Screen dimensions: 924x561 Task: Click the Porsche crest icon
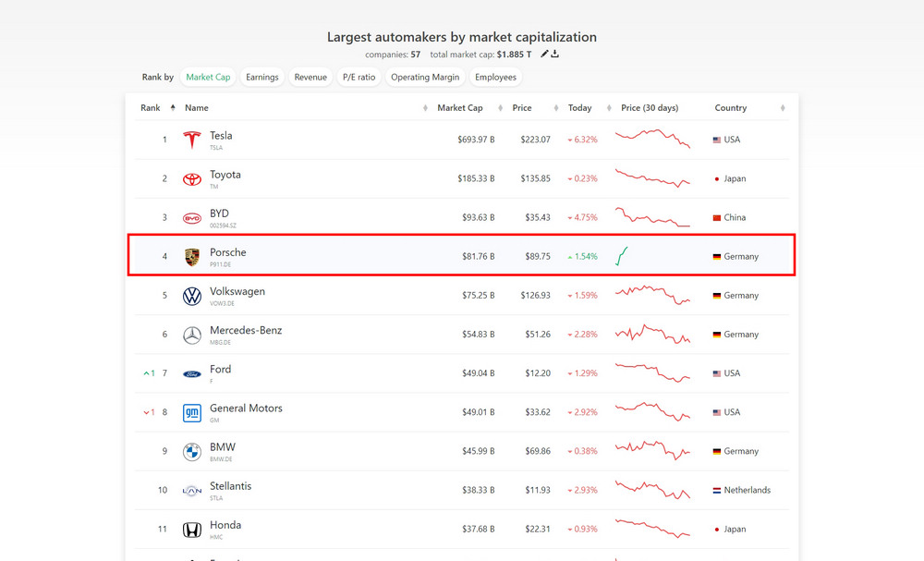coord(191,257)
